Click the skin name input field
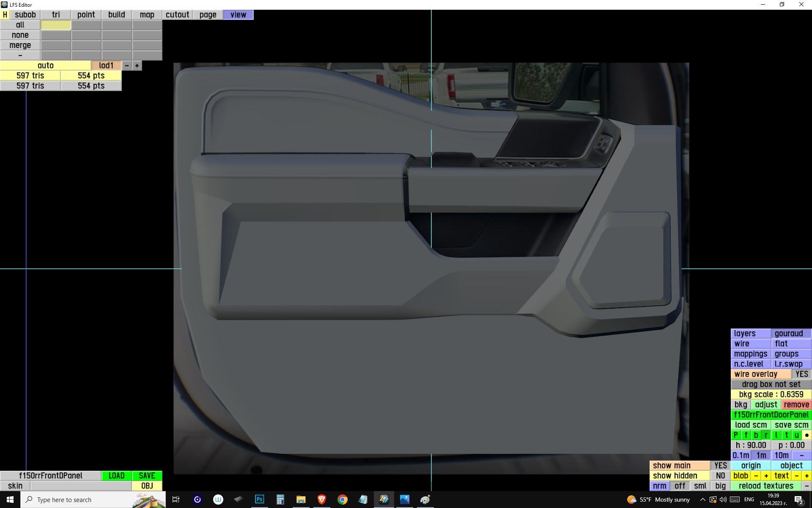The height and width of the screenshot is (508, 812). tap(80, 486)
